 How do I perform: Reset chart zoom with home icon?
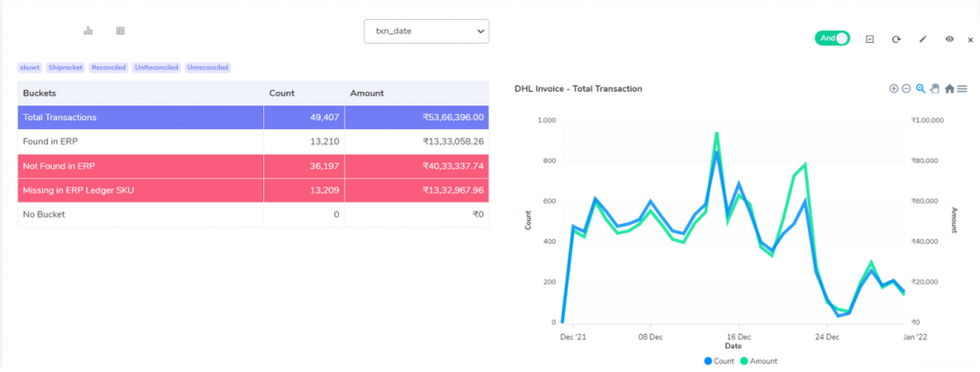(x=949, y=89)
